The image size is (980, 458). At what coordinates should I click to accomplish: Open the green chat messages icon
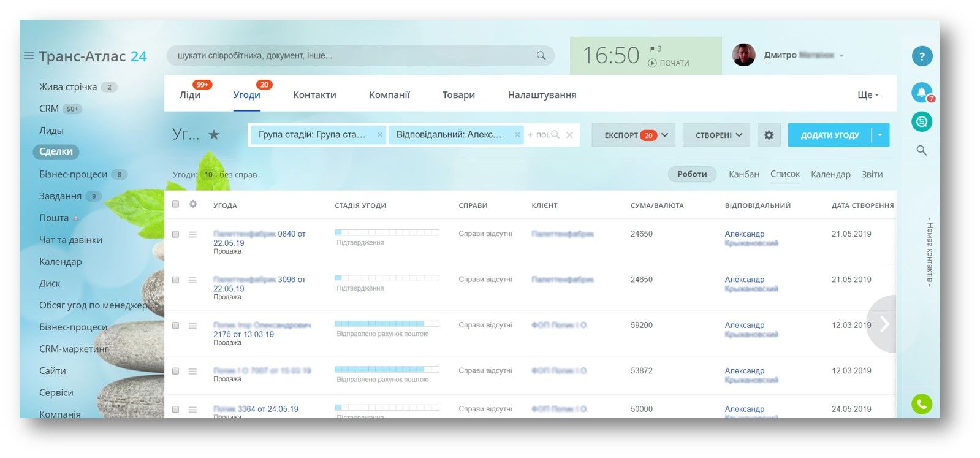(921, 121)
